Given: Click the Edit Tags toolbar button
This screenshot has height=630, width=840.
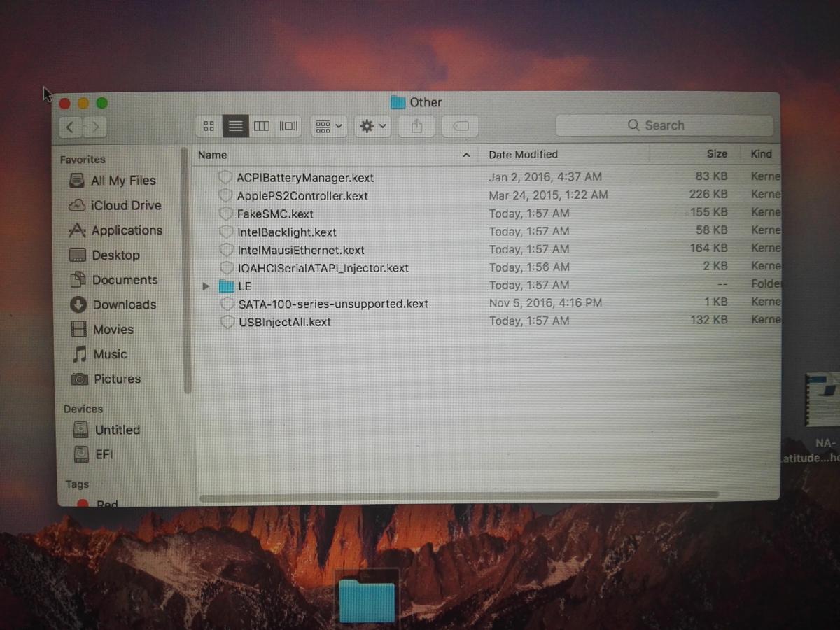Looking at the screenshot, I should (461, 126).
